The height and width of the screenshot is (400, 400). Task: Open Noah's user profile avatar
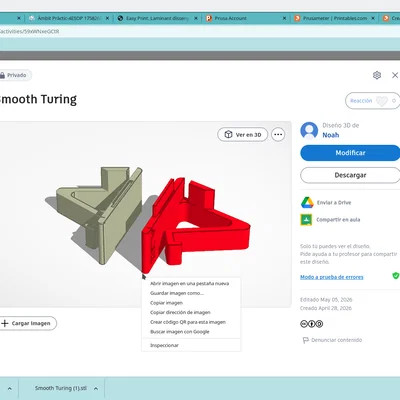tap(309, 130)
